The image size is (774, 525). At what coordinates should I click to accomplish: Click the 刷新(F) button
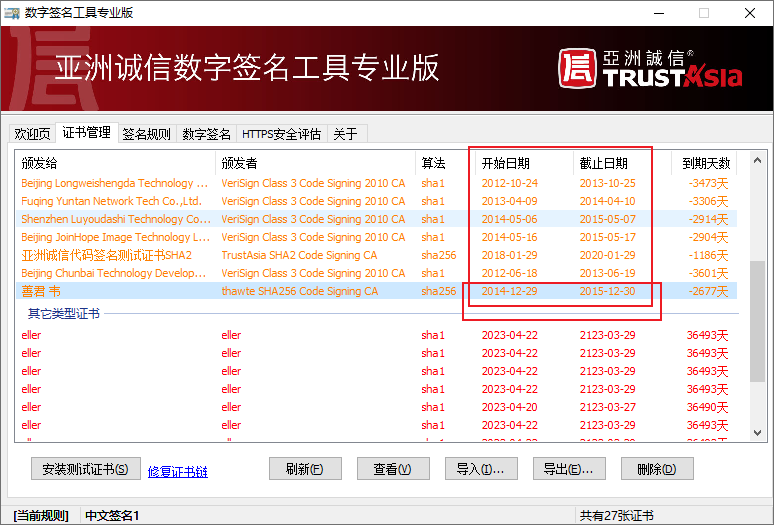click(305, 469)
